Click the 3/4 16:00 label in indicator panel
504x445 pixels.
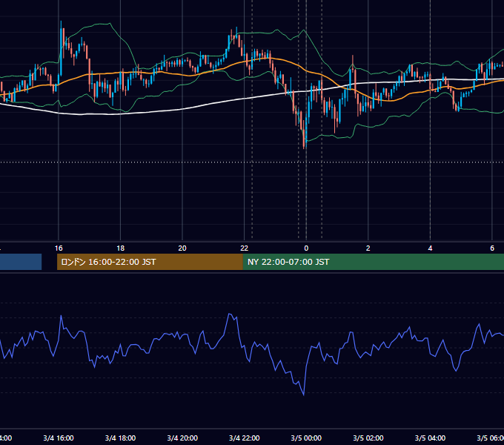tap(59, 438)
